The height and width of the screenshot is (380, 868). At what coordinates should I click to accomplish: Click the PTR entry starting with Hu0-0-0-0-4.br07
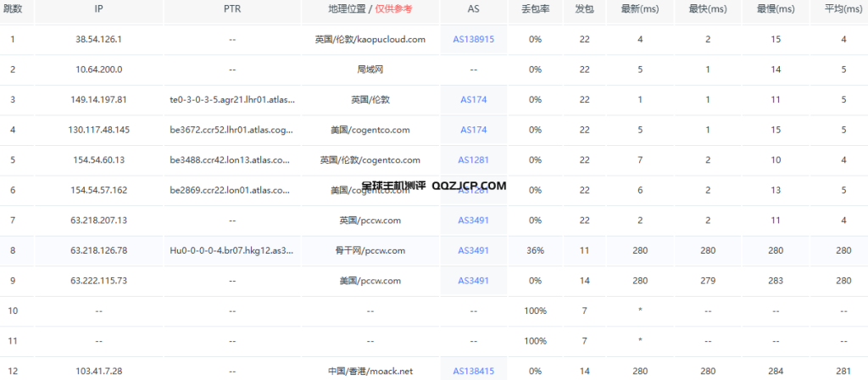(x=232, y=250)
